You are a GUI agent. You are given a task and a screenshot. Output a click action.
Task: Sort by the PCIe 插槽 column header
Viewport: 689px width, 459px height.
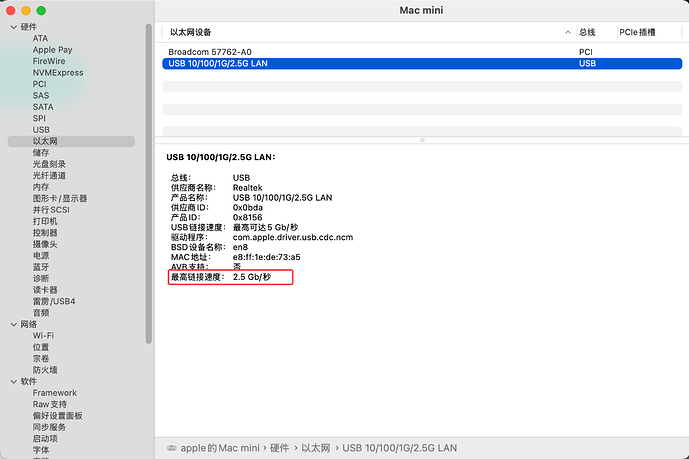tap(638, 32)
